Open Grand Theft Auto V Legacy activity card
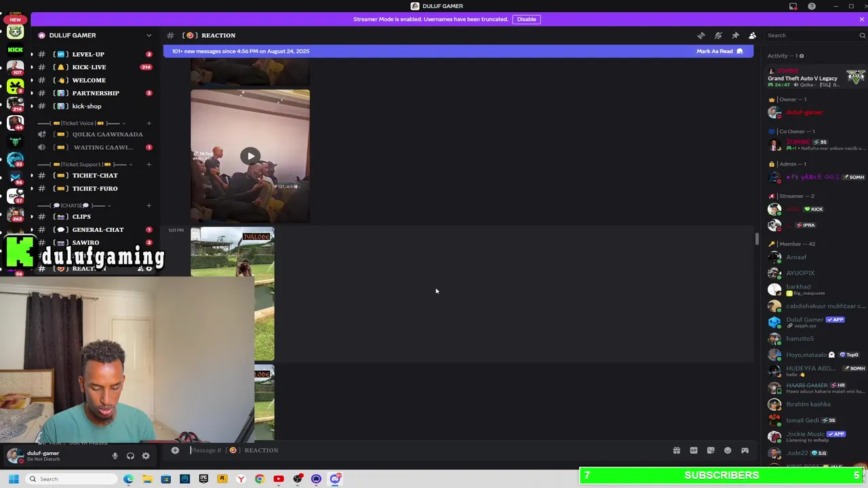Image resolution: width=868 pixels, height=488 pixels. pos(815,77)
